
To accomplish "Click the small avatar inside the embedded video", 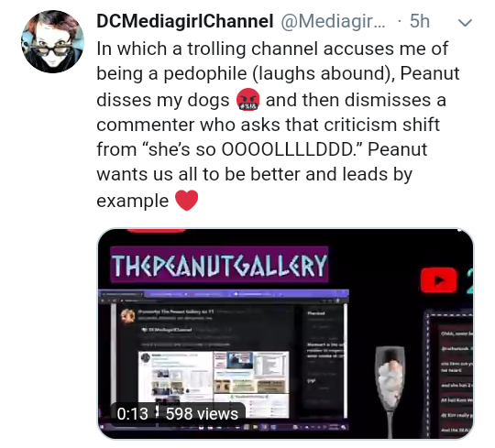I will (127, 315).
